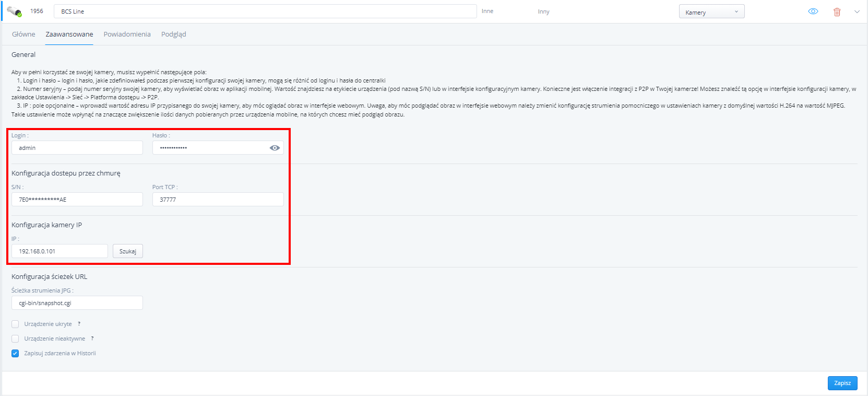Click question mark beside Urządzenie ukryte
Image resolution: width=868 pixels, height=396 pixels.
[x=79, y=324]
